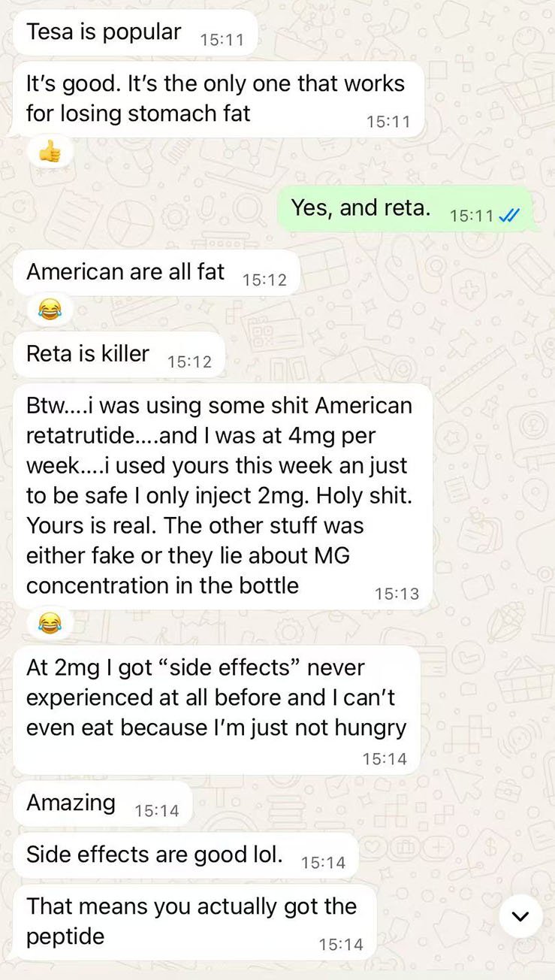This screenshot has height=980, width=555.
Task: Tap laughing emoji reaction under "American are all fat"
Action: click(50, 307)
